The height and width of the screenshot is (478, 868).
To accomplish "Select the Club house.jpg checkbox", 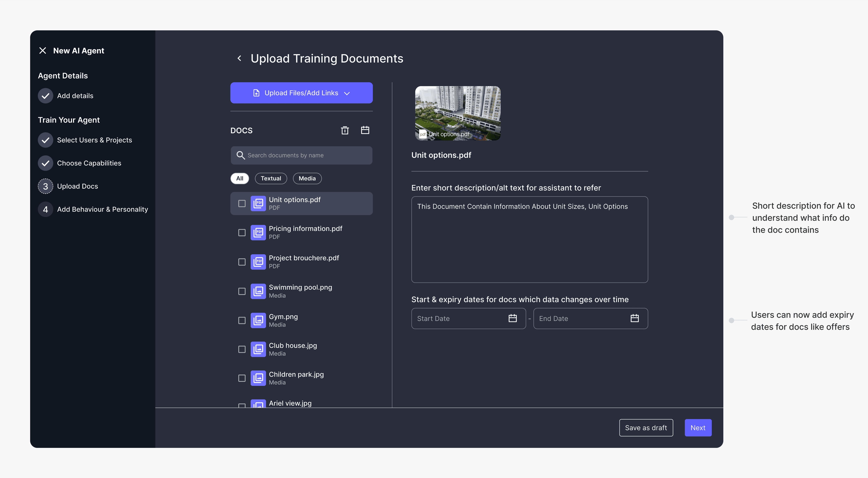I will point(242,349).
